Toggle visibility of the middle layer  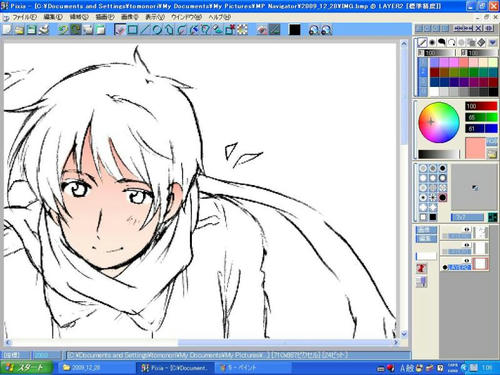[467, 245]
